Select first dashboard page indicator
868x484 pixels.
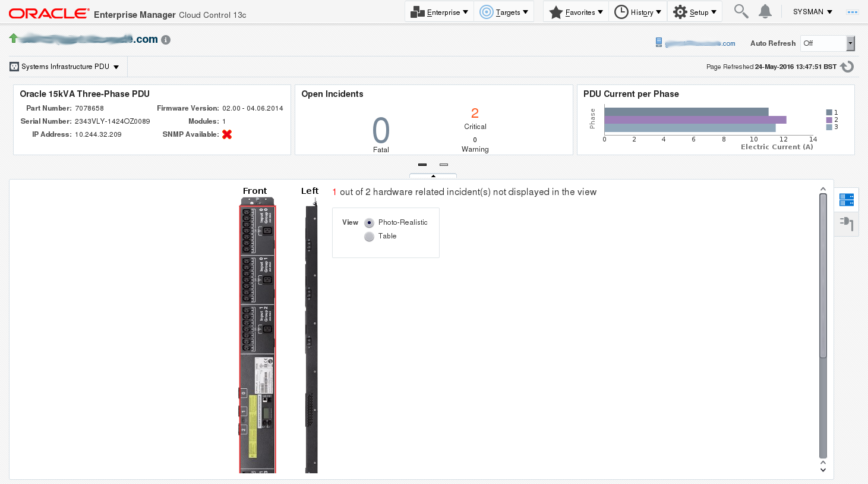click(x=422, y=165)
